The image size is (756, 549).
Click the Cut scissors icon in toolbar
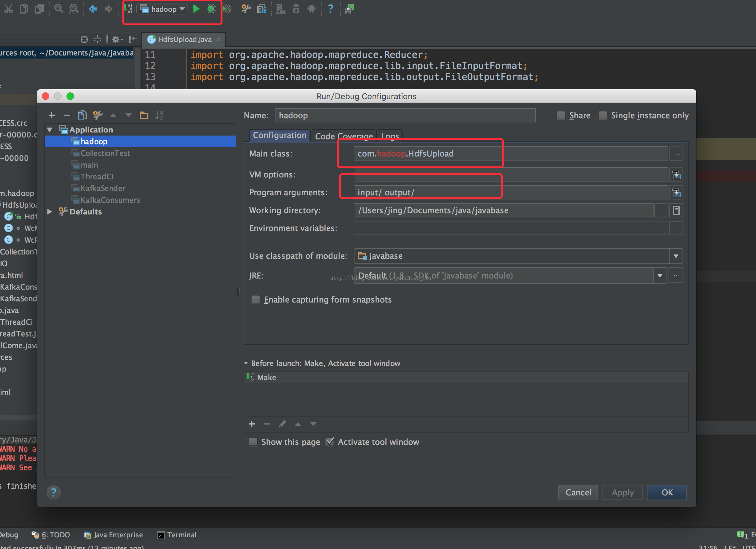pos(8,9)
